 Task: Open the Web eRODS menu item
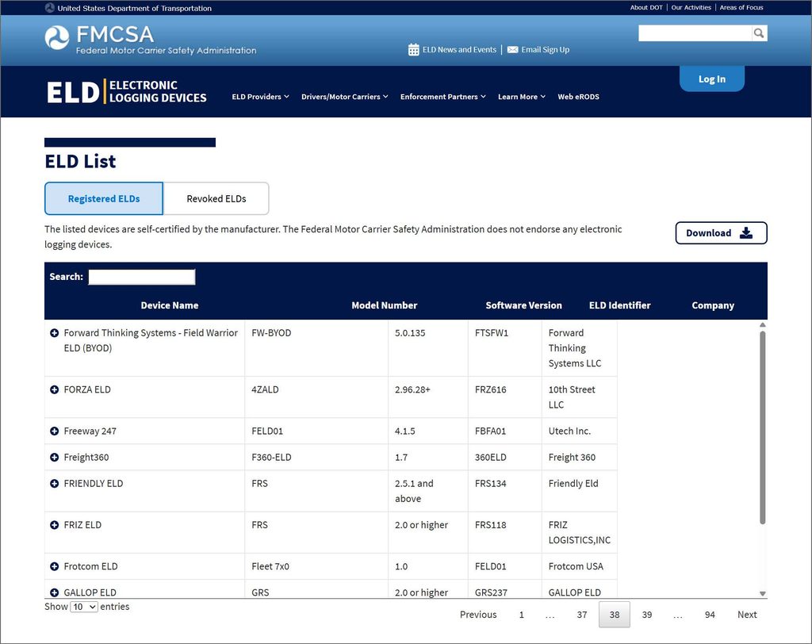point(578,97)
